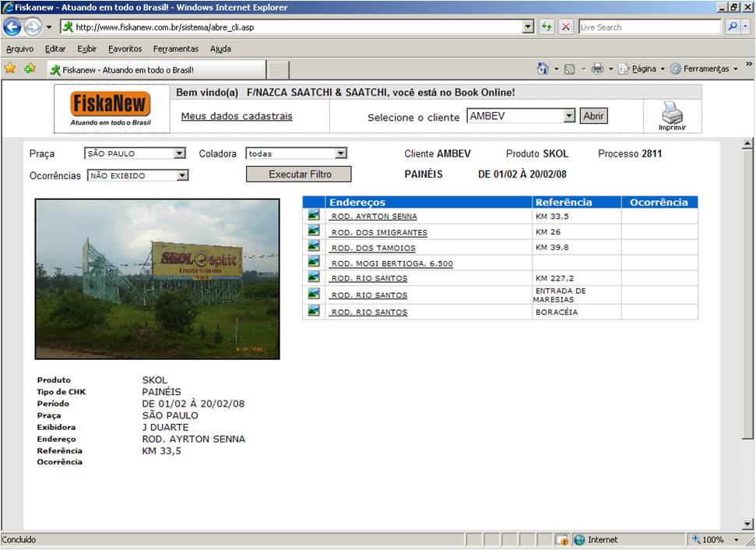The height and width of the screenshot is (550, 756).
Task: Open the client dropdown showing AMBEV
Action: point(521,116)
